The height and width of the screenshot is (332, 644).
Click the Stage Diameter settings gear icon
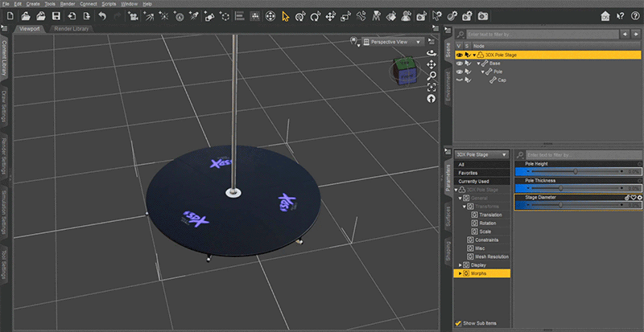tap(639, 198)
